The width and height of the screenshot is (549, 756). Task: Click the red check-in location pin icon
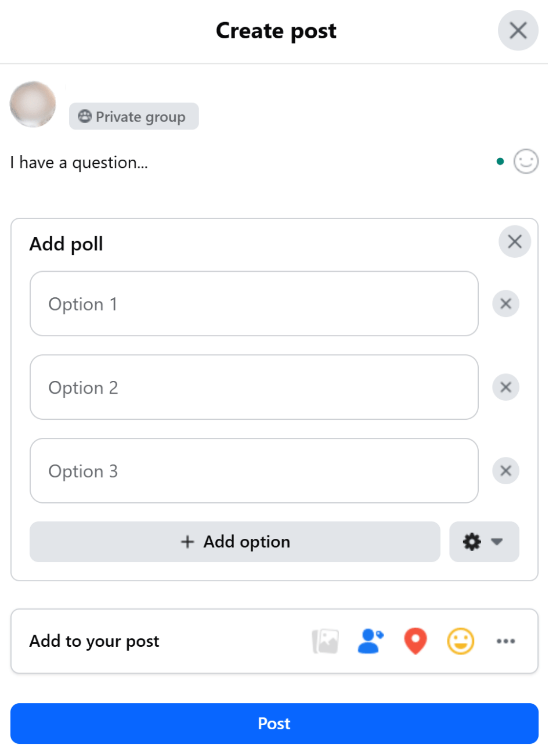[416, 642]
